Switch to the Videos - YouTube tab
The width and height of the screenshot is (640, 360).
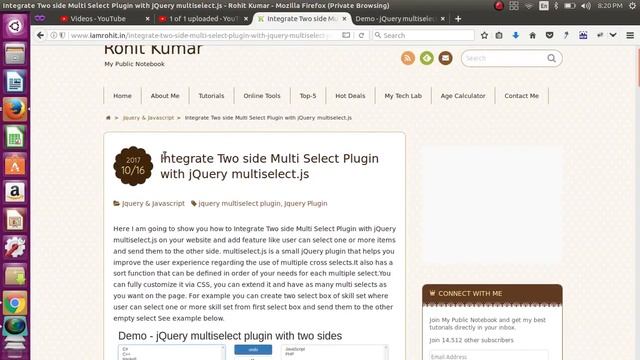(98, 19)
